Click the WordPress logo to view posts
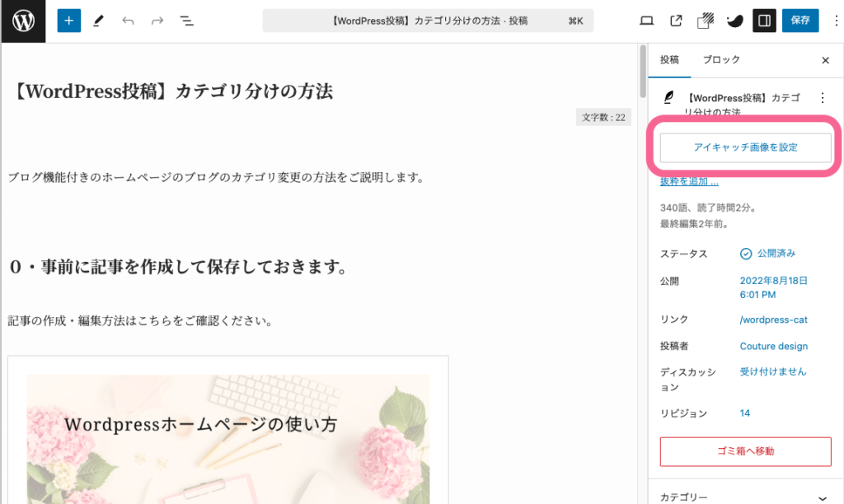This screenshot has height=504, width=844. click(23, 21)
